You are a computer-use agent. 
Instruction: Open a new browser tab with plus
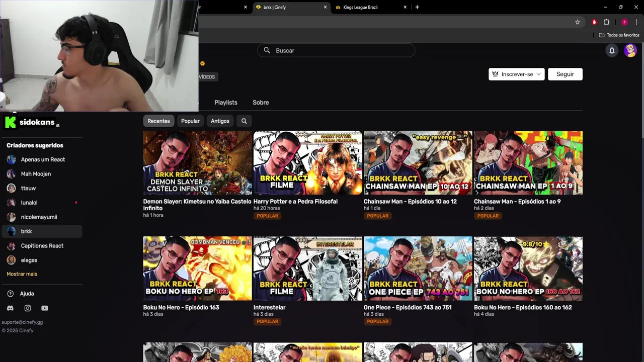click(x=417, y=7)
